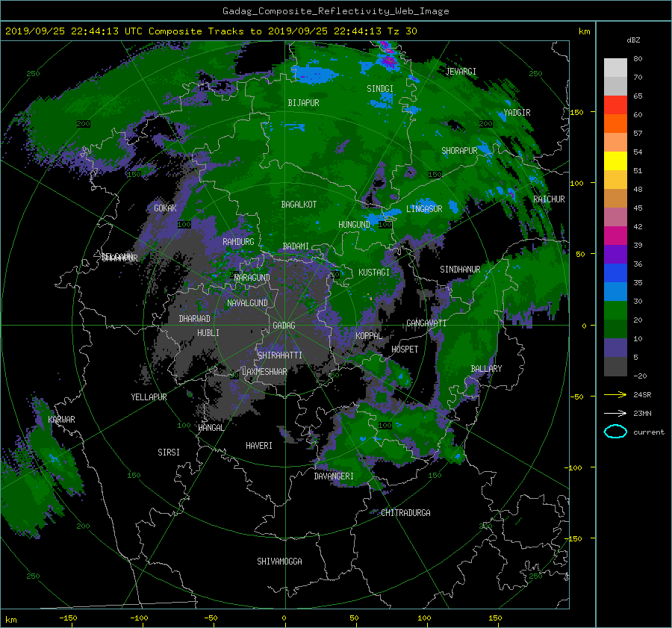The height and width of the screenshot is (628, 672).
Task: Click the blue 36 dBZ color swatch
Action: point(615,273)
